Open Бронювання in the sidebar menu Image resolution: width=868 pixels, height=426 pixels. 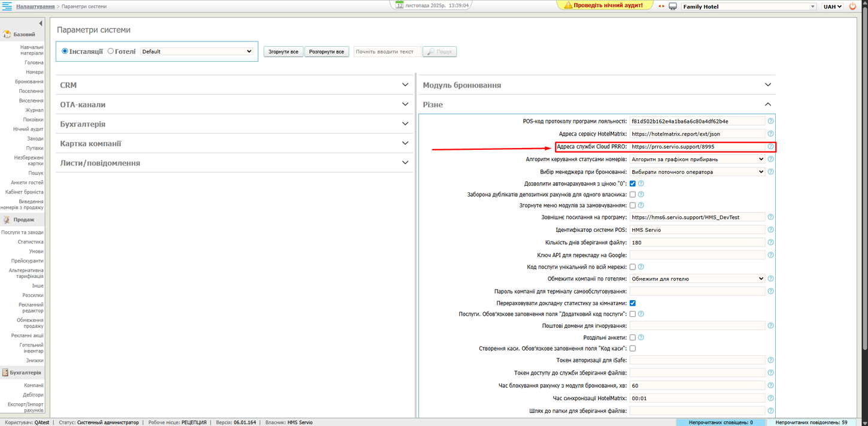click(29, 81)
